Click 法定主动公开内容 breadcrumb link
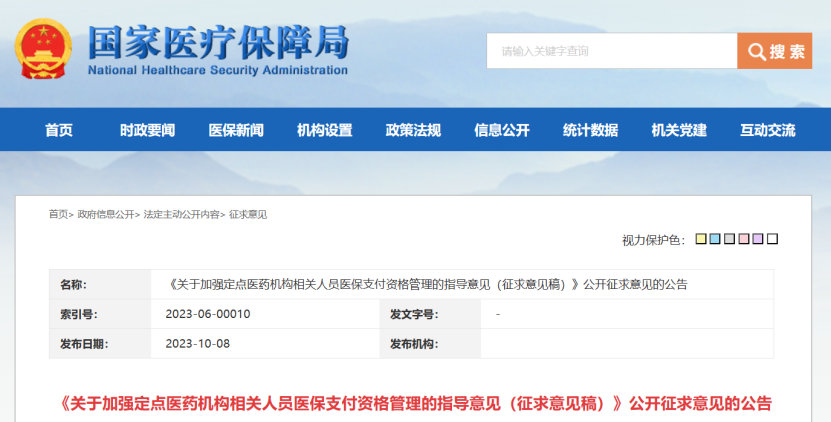 pyautogui.click(x=182, y=214)
